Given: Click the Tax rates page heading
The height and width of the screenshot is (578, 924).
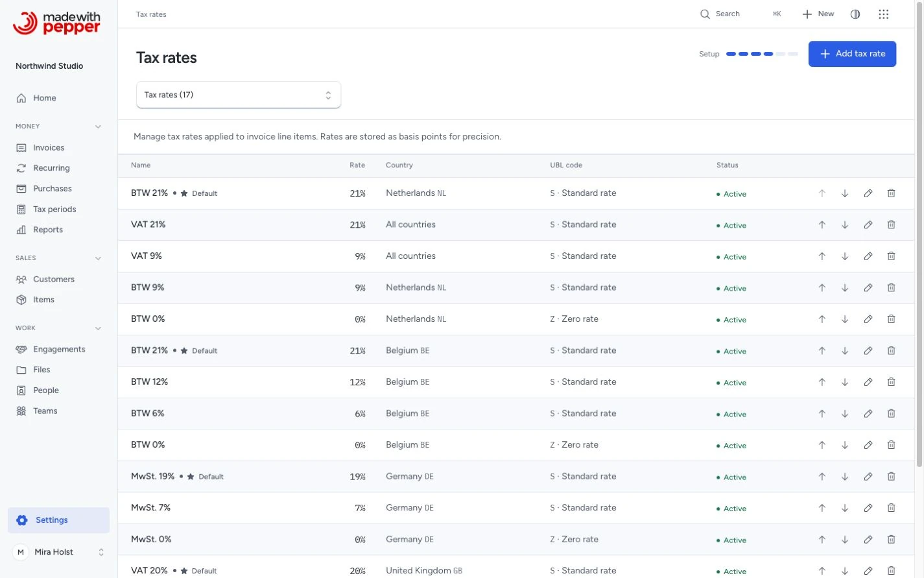Looking at the screenshot, I should (x=167, y=58).
